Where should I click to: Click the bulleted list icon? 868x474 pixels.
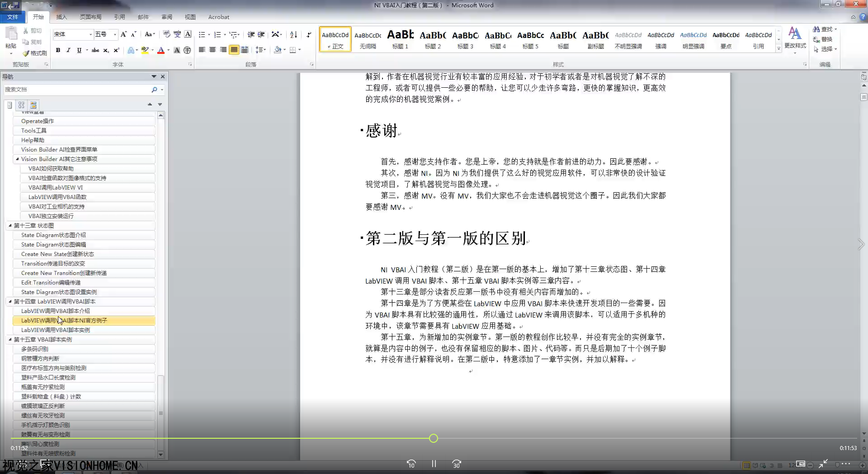pos(202,34)
